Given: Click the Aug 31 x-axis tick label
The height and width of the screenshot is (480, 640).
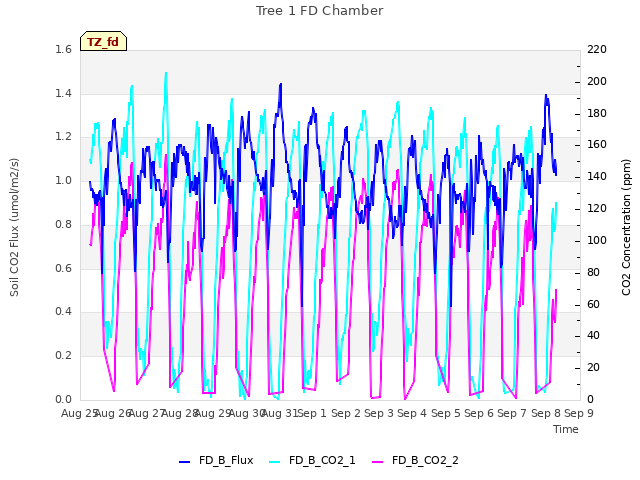Looking at the screenshot, I should tap(280, 413).
